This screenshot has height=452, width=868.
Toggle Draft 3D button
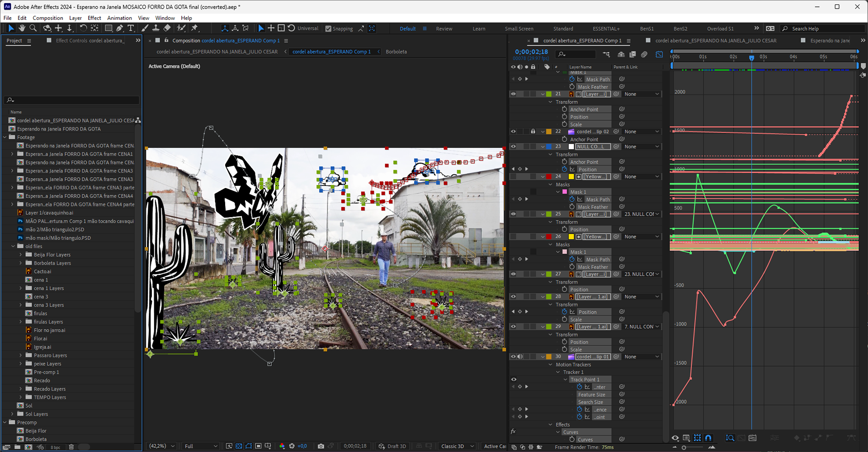pyautogui.click(x=392, y=446)
